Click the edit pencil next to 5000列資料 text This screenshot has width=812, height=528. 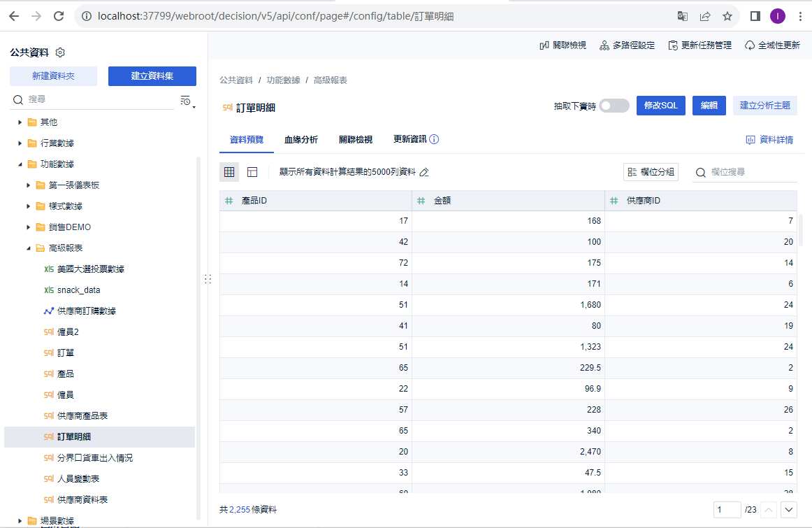click(424, 171)
